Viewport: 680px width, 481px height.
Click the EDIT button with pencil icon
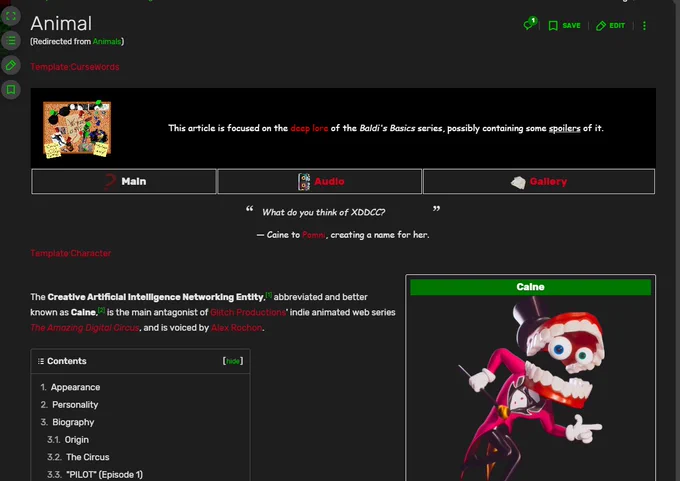(x=610, y=26)
